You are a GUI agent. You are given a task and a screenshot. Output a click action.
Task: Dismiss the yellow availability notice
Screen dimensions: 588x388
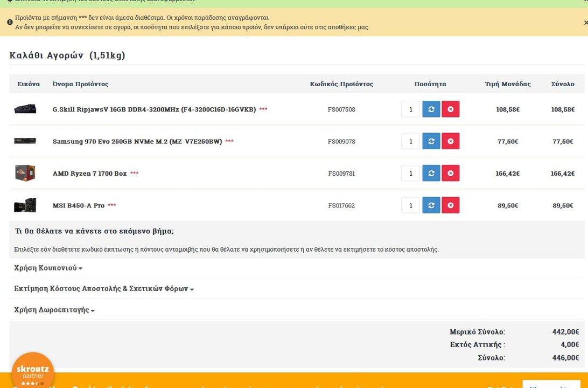tap(585, 23)
